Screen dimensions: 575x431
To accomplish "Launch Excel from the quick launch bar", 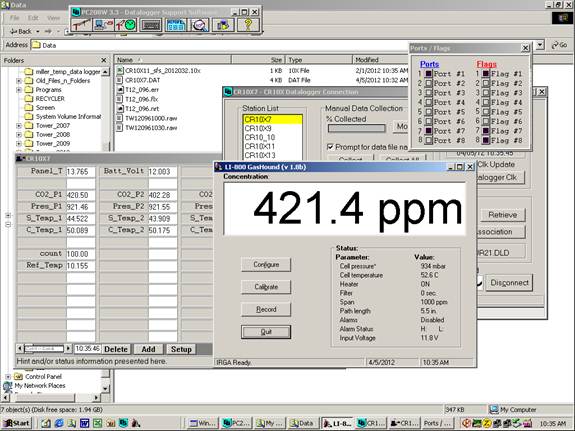I will (x=98, y=423).
